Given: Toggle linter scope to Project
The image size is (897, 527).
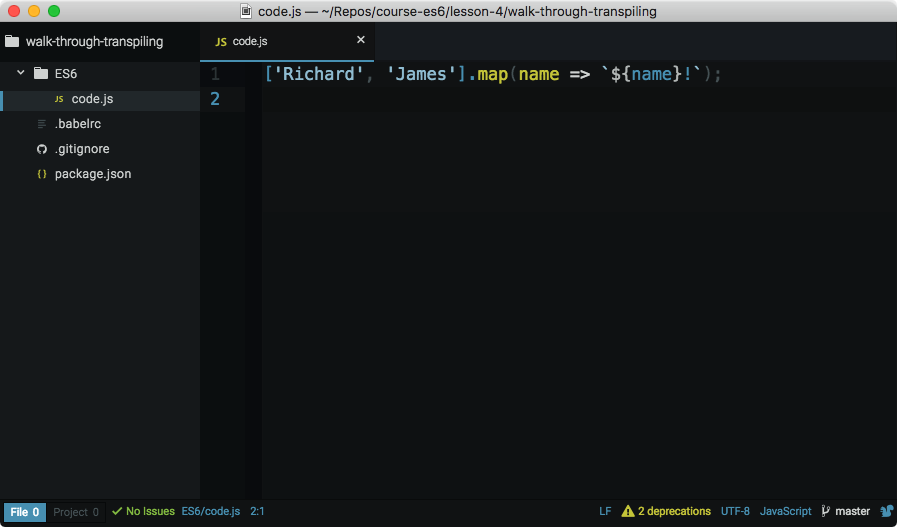Looking at the screenshot, I should pyautogui.click(x=76, y=512).
